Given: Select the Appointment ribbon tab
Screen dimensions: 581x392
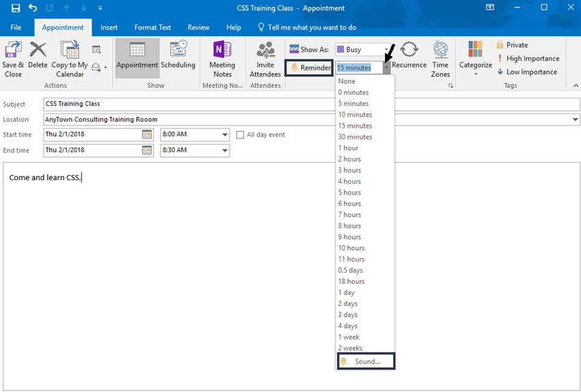Looking at the screenshot, I should click(x=63, y=27).
